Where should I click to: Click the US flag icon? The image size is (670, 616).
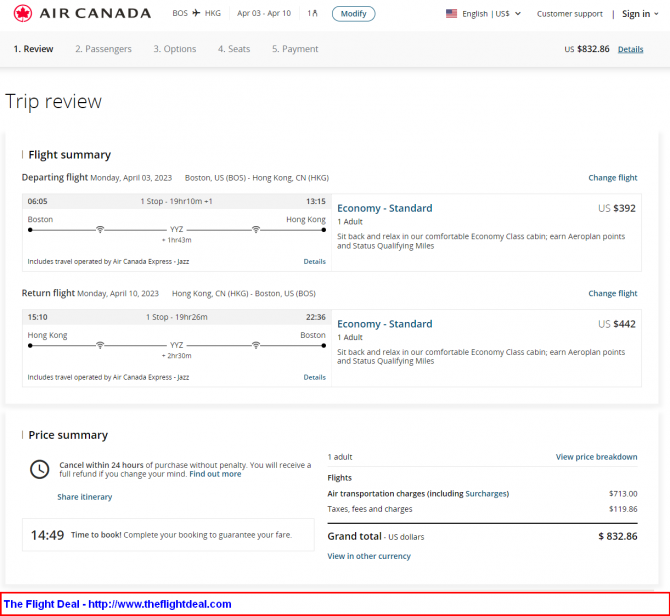pyautogui.click(x=451, y=14)
